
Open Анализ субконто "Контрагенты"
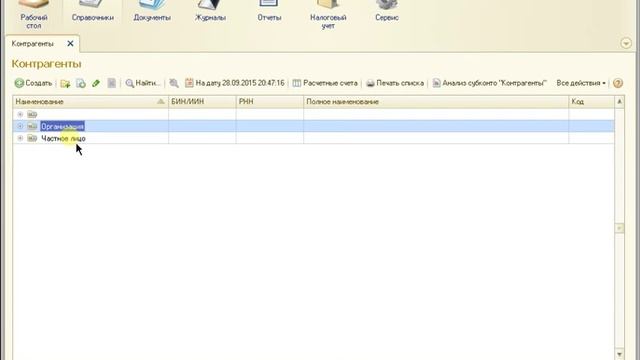489,83
